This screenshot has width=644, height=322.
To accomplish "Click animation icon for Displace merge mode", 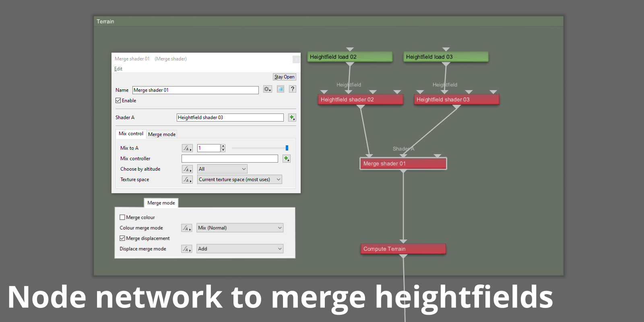I will click(x=186, y=249).
